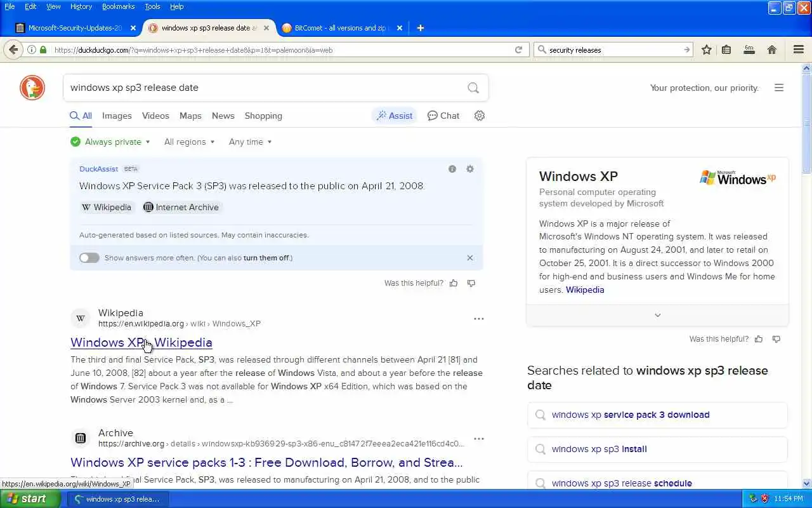Open the three-dot menu for the Archive result
The image size is (812, 508).
[x=479, y=439]
